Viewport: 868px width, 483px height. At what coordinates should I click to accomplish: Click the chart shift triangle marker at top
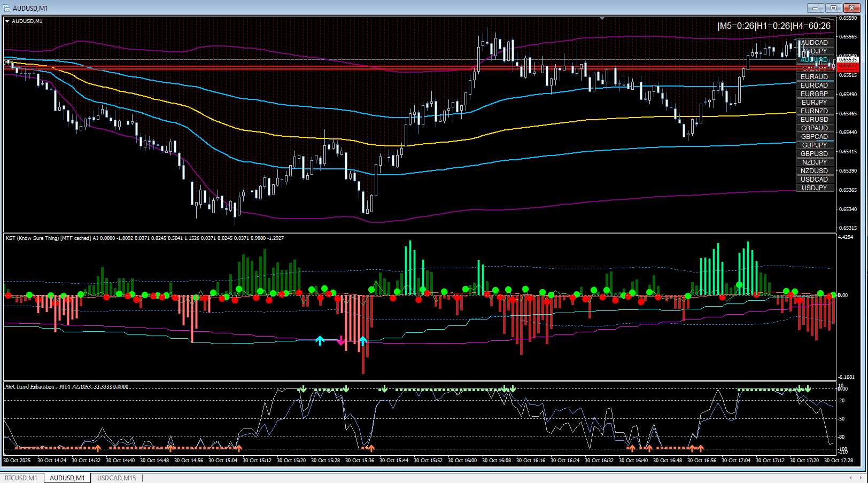[x=602, y=18]
